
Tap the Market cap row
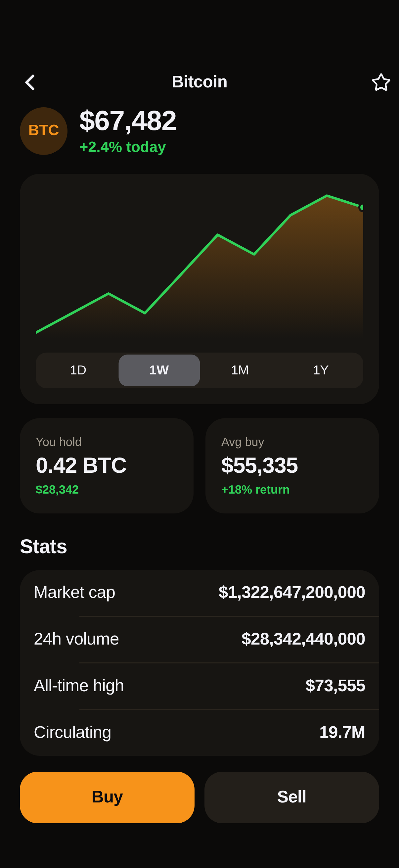[199, 592]
